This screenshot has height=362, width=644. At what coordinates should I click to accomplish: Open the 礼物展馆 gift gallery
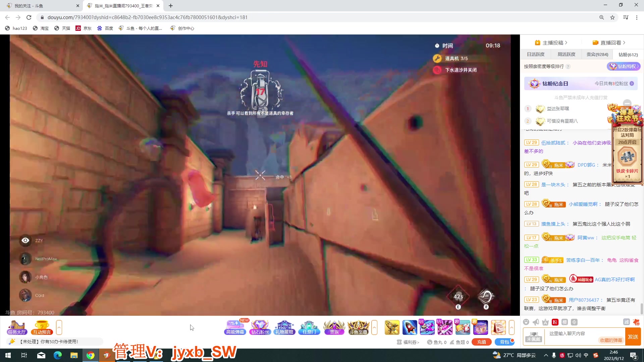[x=284, y=327]
